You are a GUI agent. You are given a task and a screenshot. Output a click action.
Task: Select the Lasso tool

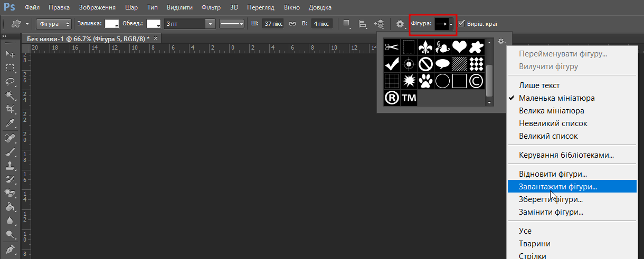(x=10, y=81)
